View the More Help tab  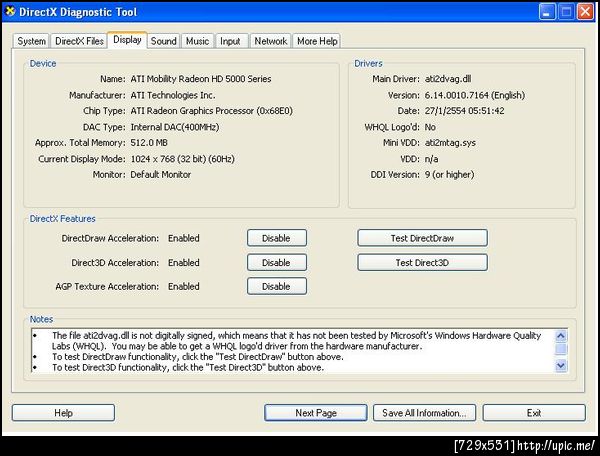coord(317,41)
